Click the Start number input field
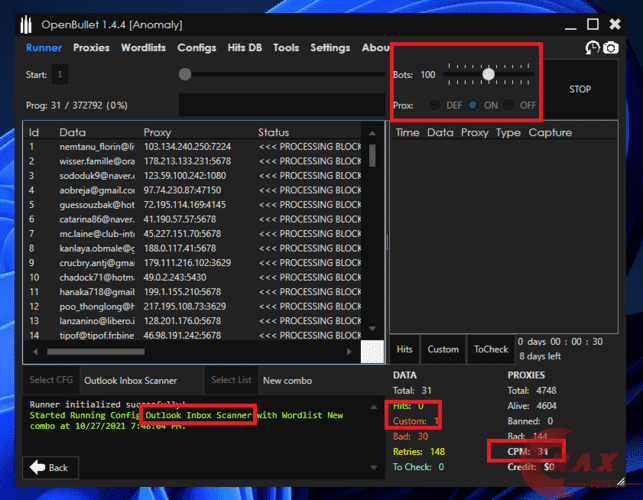Viewport: 643px width, 500px height. click(x=60, y=74)
